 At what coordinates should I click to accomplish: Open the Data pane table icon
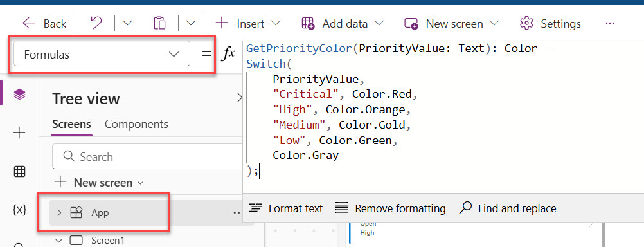(19, 171)
